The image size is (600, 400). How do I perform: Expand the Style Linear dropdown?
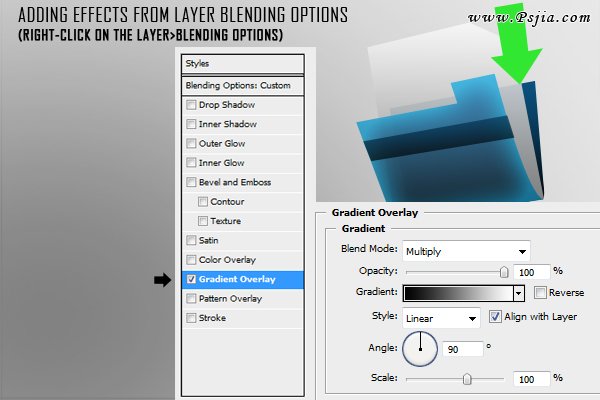tap(441, 318)
